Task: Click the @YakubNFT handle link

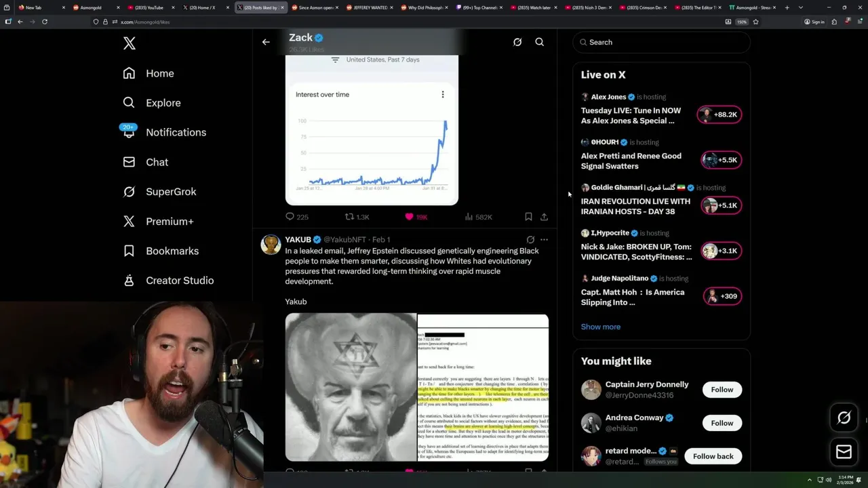Action: [344, 240]
